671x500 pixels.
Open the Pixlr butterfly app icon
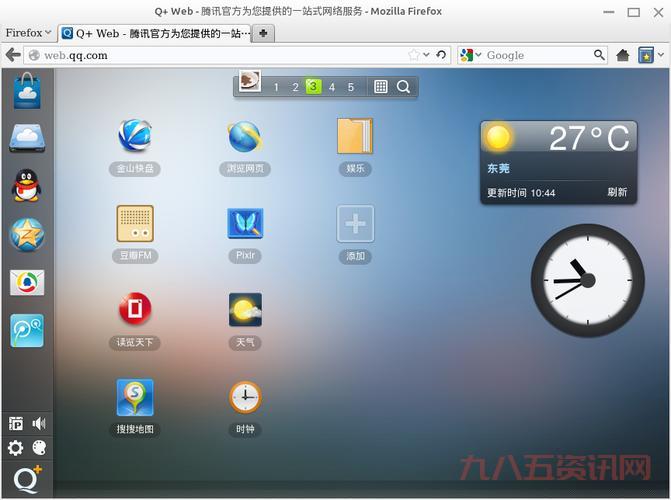[x=245, y=223]
